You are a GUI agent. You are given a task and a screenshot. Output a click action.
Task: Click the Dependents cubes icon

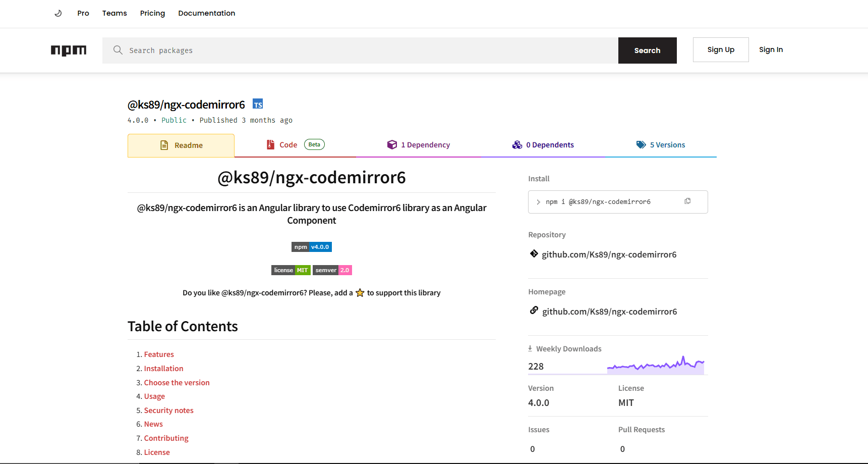tap(517, 145)
